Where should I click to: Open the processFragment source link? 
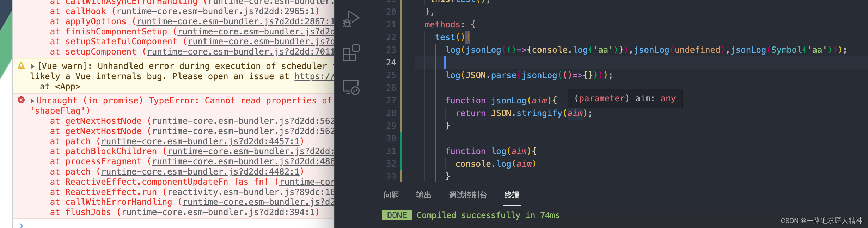(x=243, y=161)
